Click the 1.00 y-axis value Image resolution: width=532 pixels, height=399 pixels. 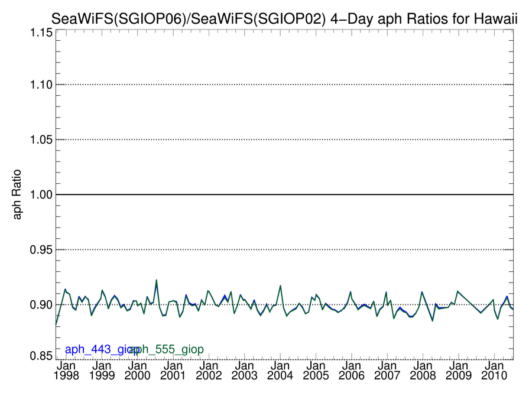pyautogui.click(x=41, y=194)
